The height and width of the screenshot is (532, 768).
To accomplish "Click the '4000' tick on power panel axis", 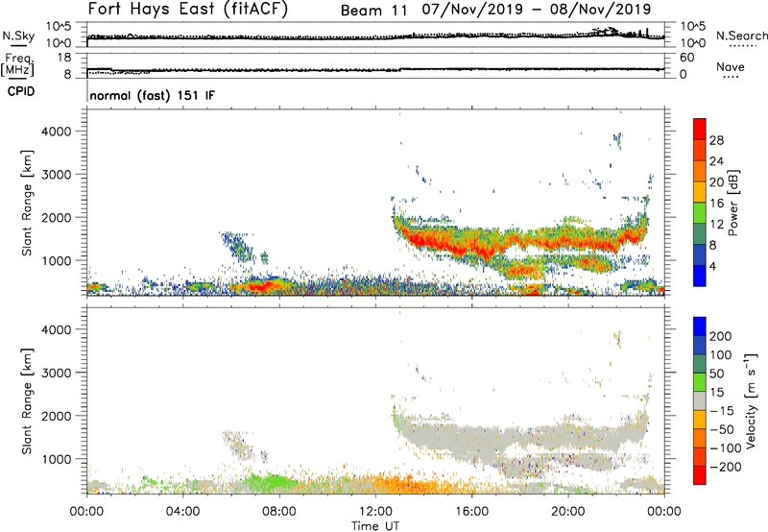I will tap(57, 132).
